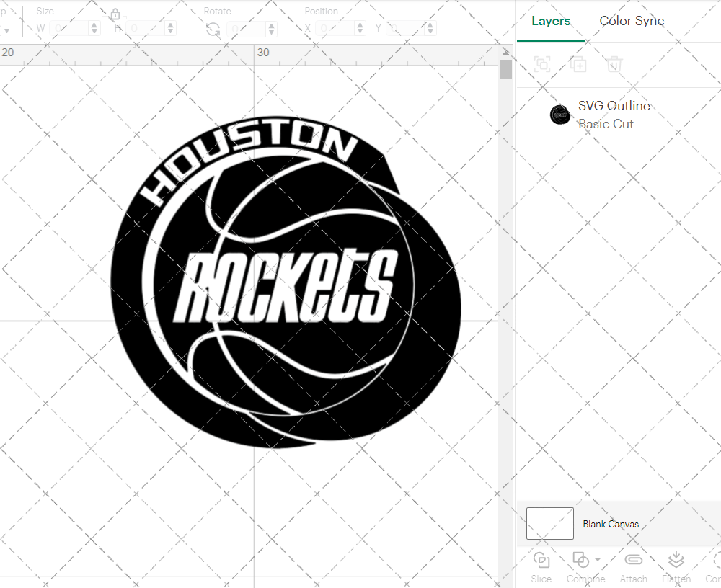
Task: Click the Rotate reset icon in the toolbar
Action: 211,27
